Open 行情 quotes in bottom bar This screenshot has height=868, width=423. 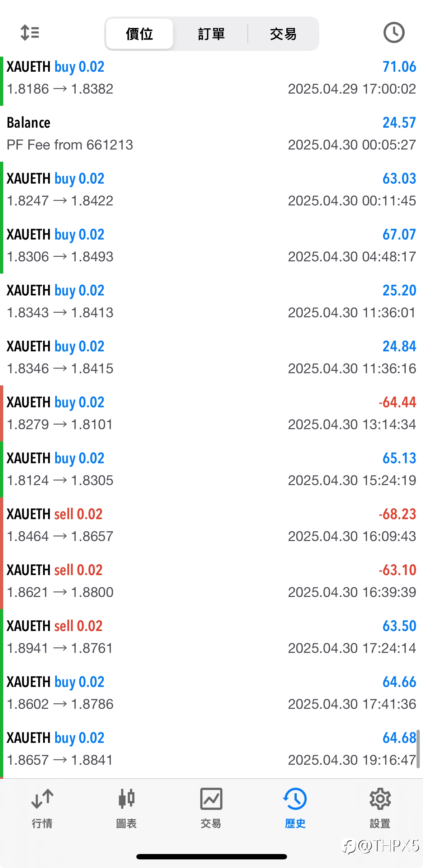[x=42, y=808]
